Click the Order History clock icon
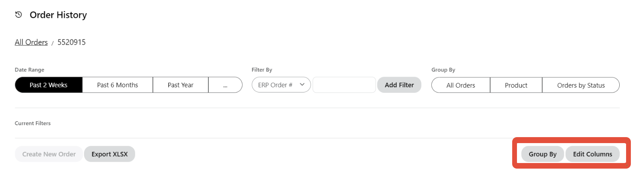Image resolution: width=644 pixels, height=171 pixels. 18,15
